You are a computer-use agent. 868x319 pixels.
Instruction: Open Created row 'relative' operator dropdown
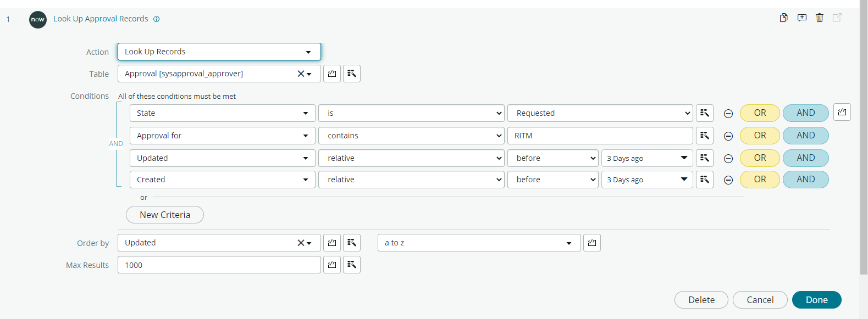click(411, 180)
